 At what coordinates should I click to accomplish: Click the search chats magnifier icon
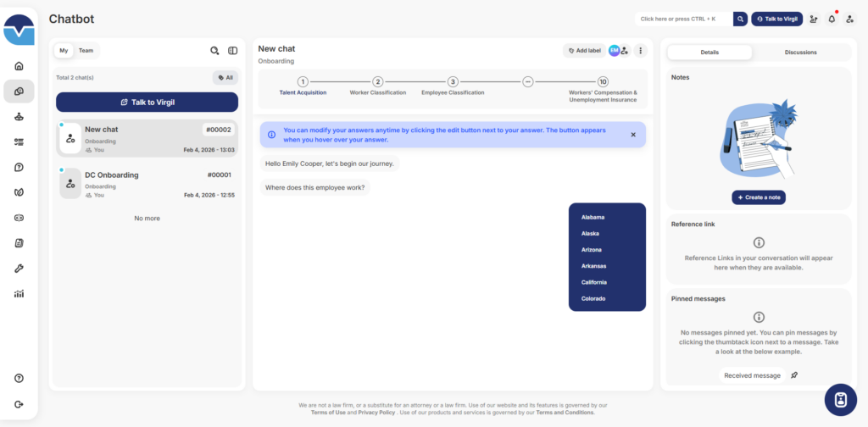click(214, 51)
